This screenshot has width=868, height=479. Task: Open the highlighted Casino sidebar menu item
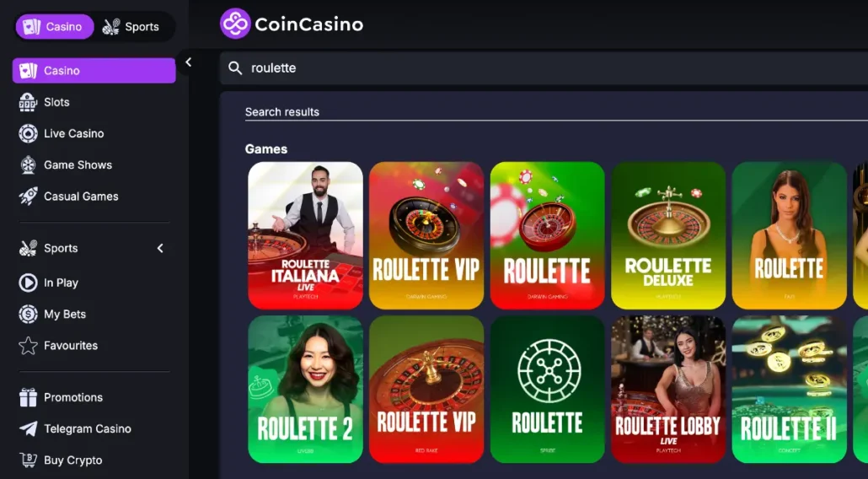pos(94,70)
